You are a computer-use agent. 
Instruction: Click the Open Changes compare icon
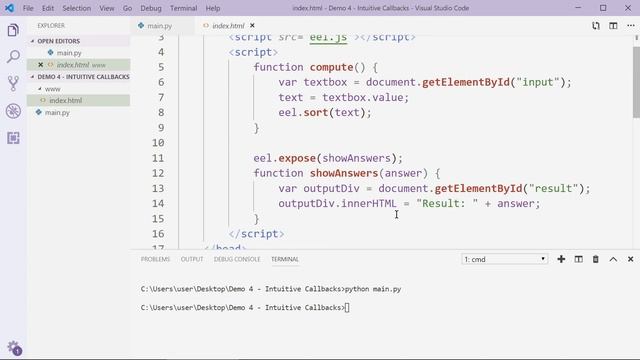pyautogui.click(x=596, y=26)
